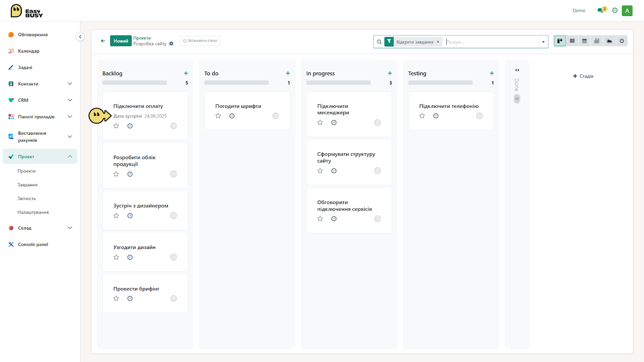The width and height of the screenshot is (644, 362).
Task: Click the back arrow beside Новий
Action: 103,41
